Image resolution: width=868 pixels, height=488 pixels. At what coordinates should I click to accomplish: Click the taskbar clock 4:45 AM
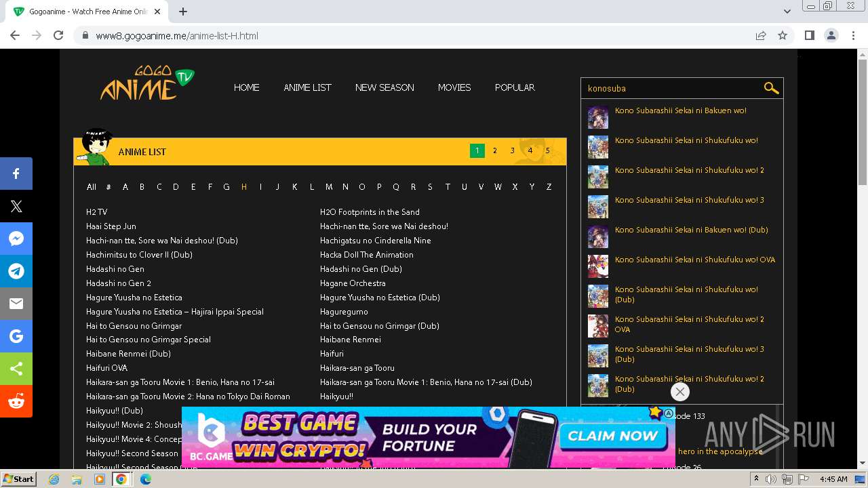coord(833,479)
